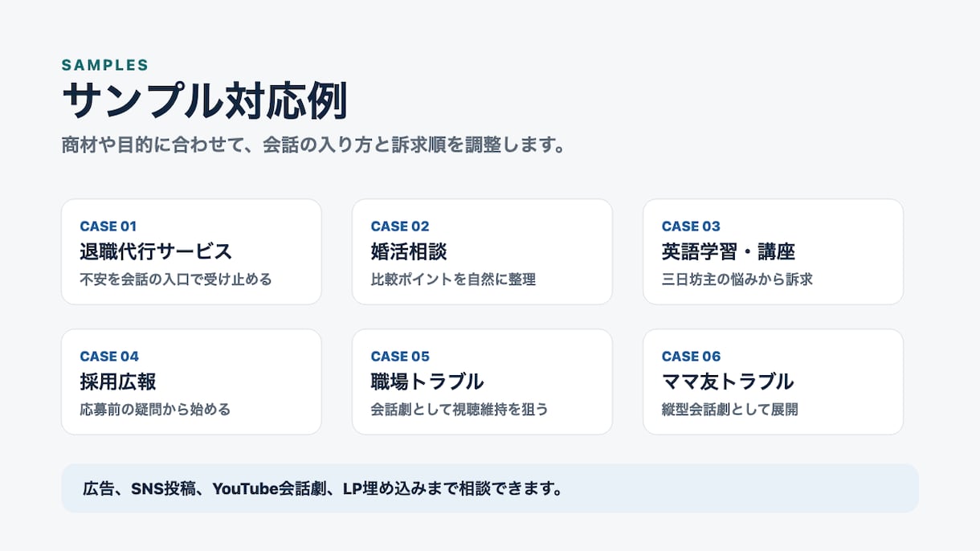Viewport: 980px width, 551px height.
Task: Open the CASE 03 英語学習・講座 card
Action: pos(773,251)
